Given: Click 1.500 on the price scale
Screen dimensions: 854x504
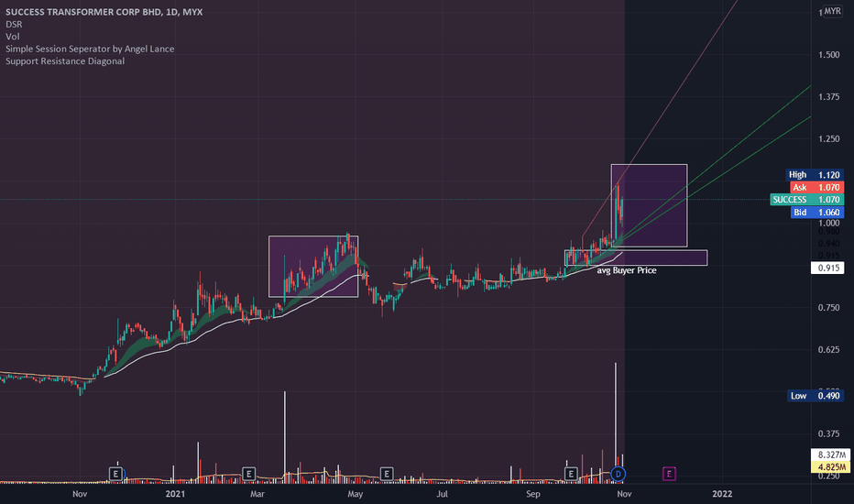Looking at the screenshot, I should point(829,54).
